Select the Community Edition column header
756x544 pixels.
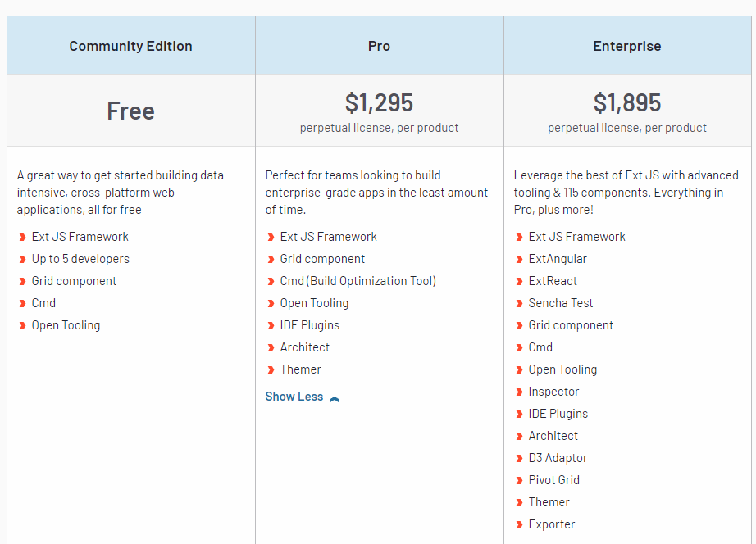131,46
